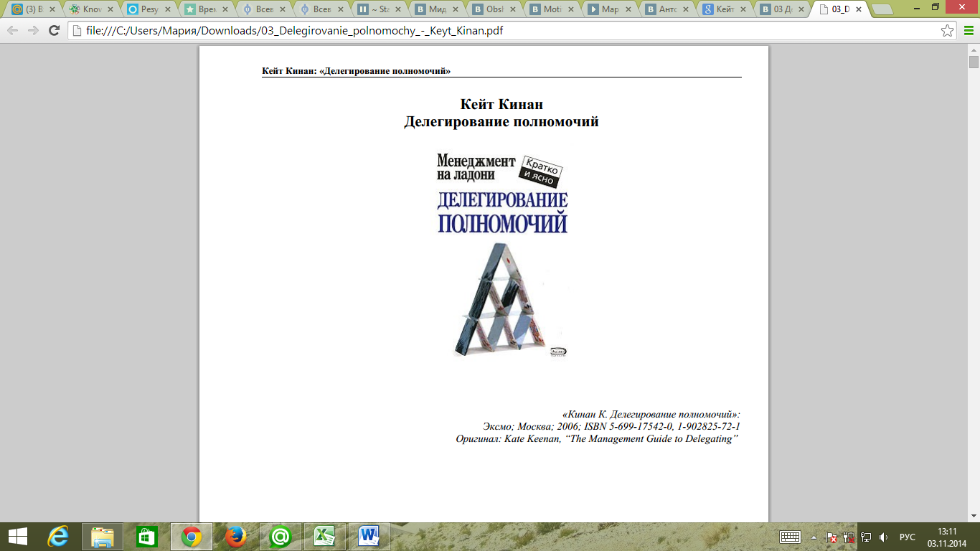The height and width of the screenshot is (551, 980).
Task: Click the author name "Кейт Кинан" heading
Action: pyautogui.click(x=501, y=105)
